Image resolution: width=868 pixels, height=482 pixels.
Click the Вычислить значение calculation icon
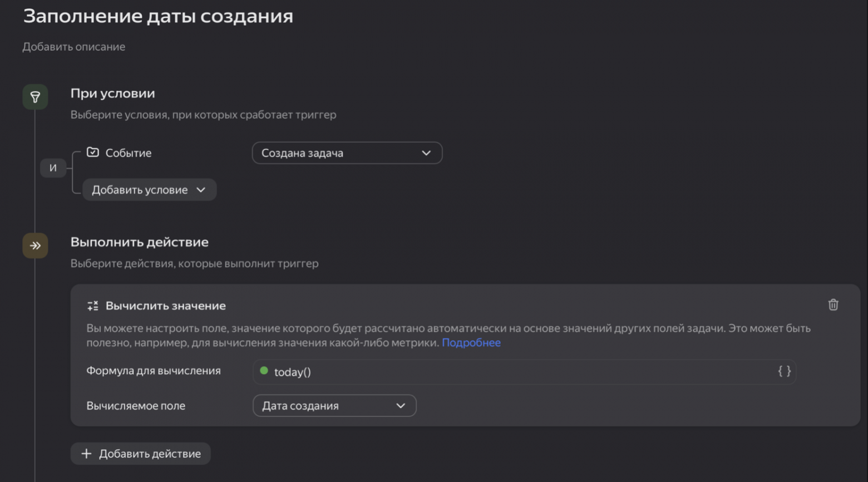[x=92, y=305]
